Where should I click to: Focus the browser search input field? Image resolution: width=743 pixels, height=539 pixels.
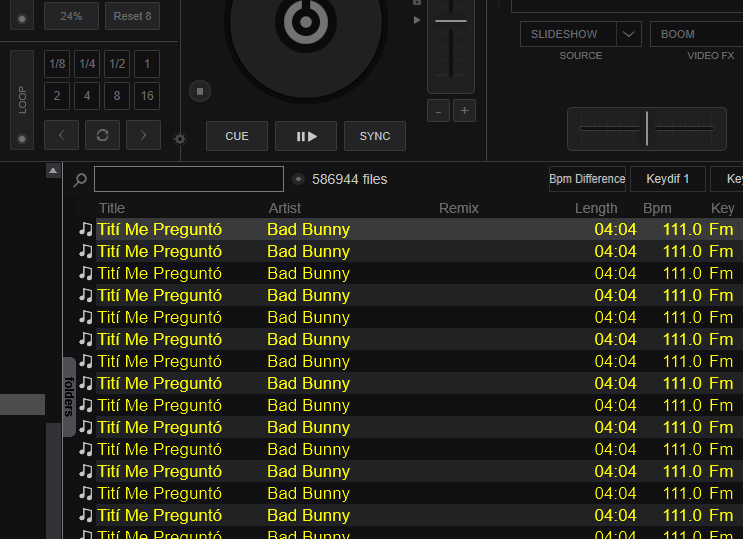[x=189, y=179]
